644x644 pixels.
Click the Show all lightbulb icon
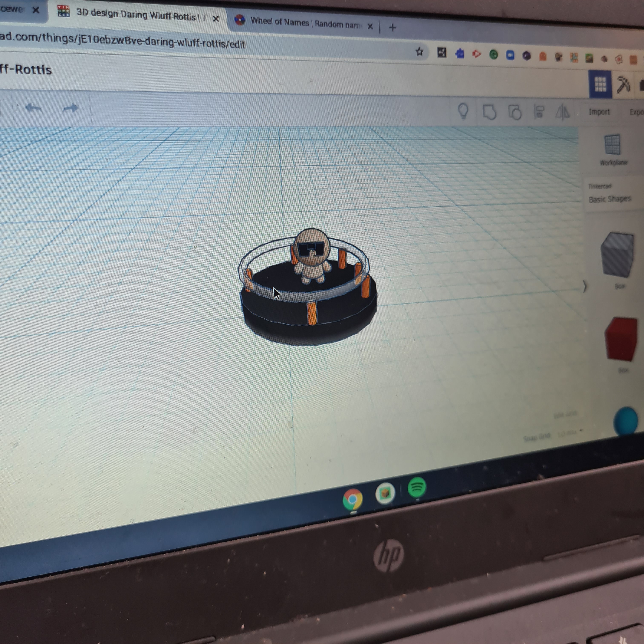[x=463, y=111]
